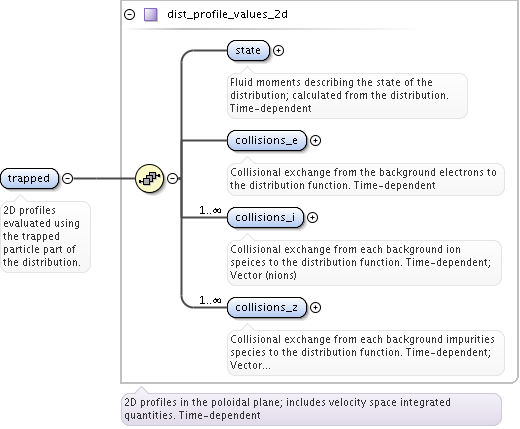Select the collisions_e element
The width and height of the screenshot is (520, 429).
(267, 140)
